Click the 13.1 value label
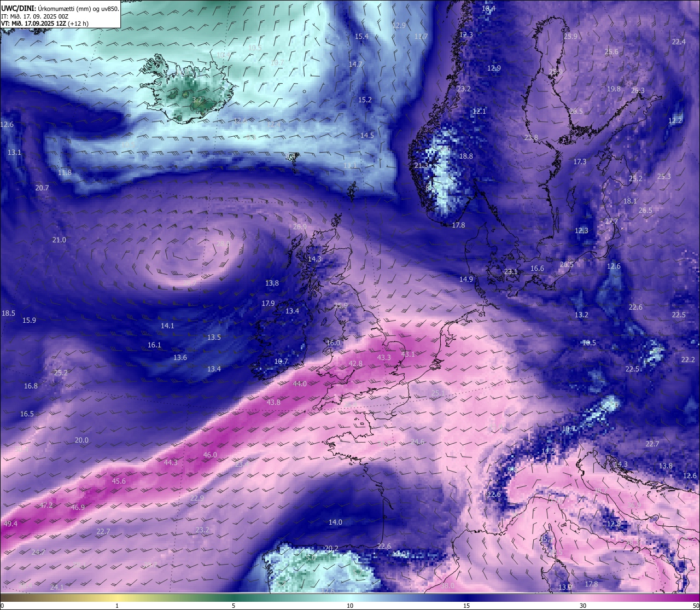The image size is (700, 610). click(14, 152)
